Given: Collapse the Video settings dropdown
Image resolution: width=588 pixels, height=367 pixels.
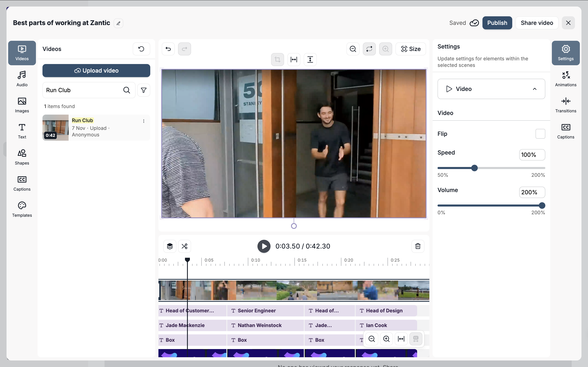Looking at the screenshot, I should (535, 89).
